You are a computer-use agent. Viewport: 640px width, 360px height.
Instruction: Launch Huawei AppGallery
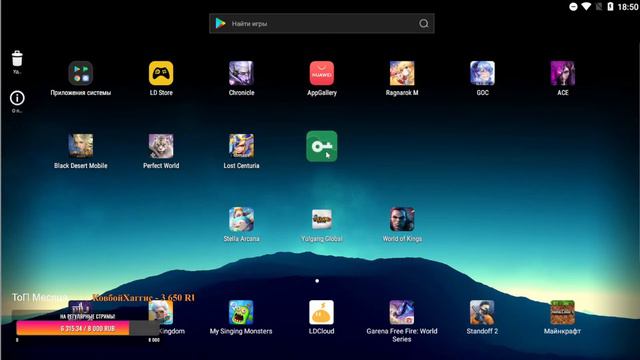[x=322, y=73]
